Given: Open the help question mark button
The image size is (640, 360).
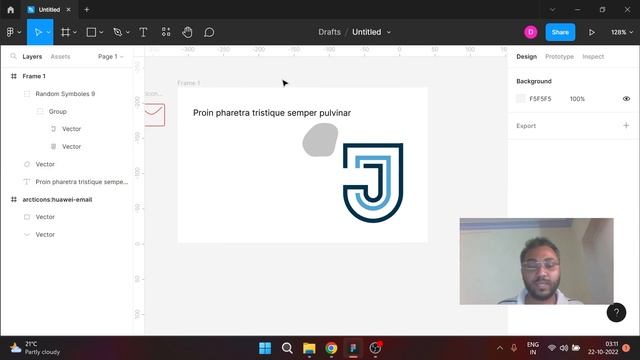Looking at the screenshot, I should (616, 312).
